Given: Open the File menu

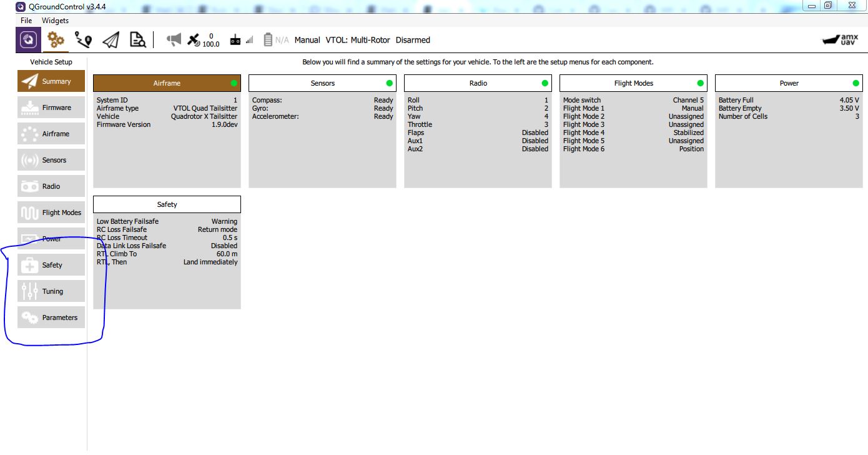Looking at the screenshot, I should coord(26,21).
